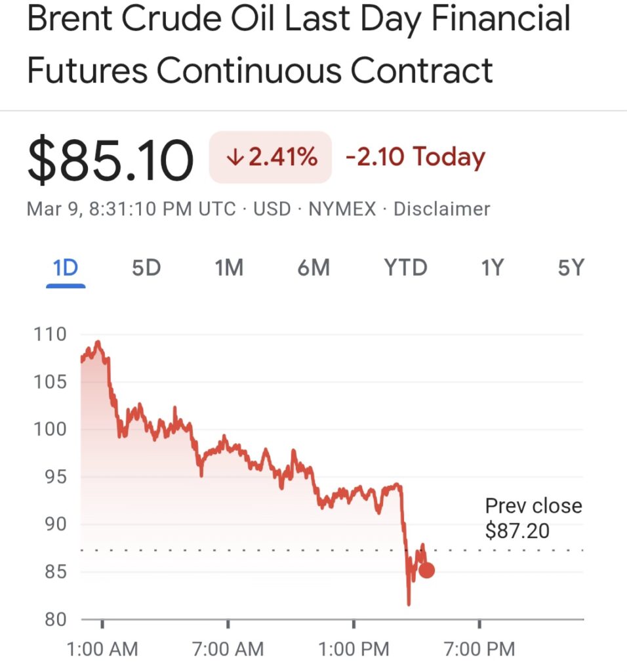The width and height of the screenshot is (627, 672).
Task: Click the -2.10 Today change text
Action: coord(415,157)
